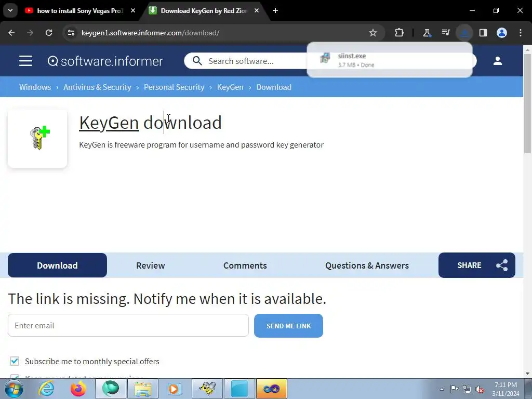Open Windows Explorer folder taskbar icon
The width and height of the screenshot is (532, 399).
click(143, 389)
